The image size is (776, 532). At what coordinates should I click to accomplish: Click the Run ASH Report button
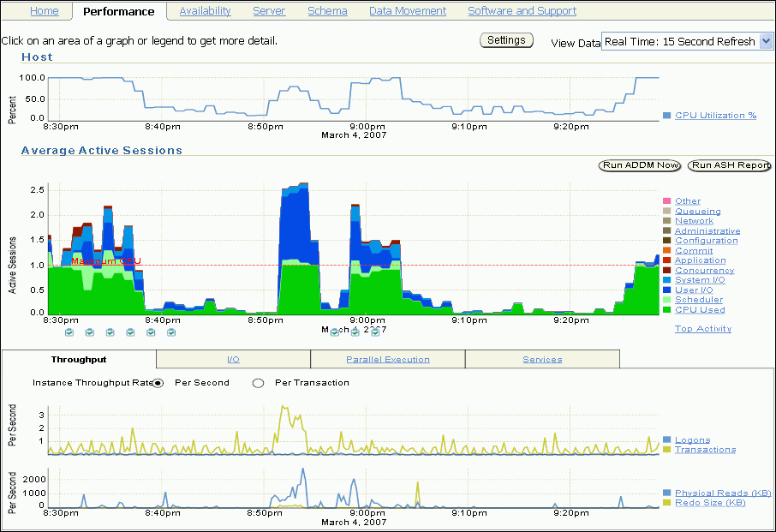point(730,165)
